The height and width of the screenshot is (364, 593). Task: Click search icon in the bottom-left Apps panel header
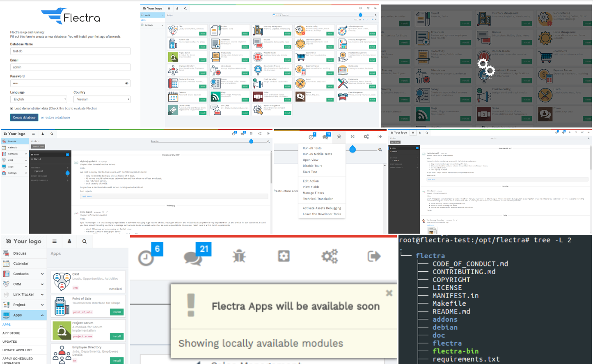tap(85, 241)
